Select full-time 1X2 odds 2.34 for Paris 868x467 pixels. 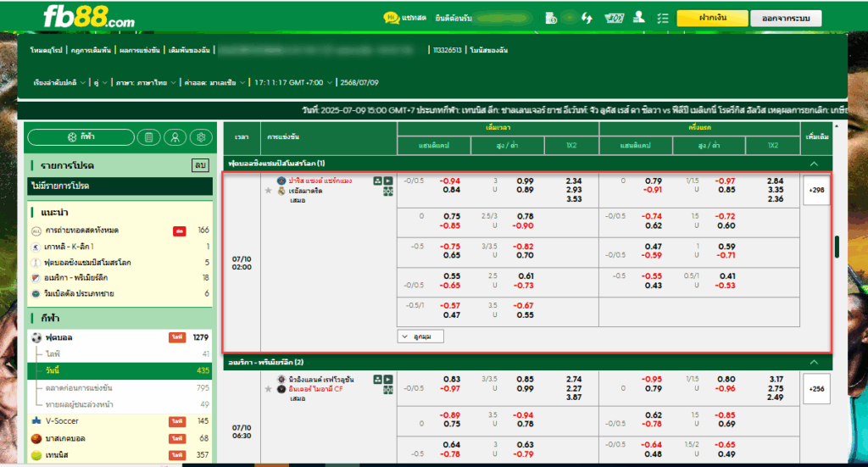click(574, 181)
